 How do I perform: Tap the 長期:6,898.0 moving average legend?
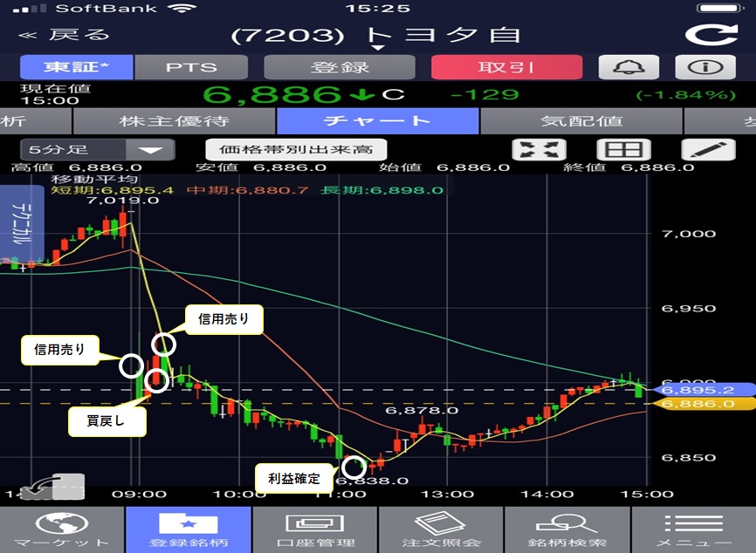(x=381, y=190)
